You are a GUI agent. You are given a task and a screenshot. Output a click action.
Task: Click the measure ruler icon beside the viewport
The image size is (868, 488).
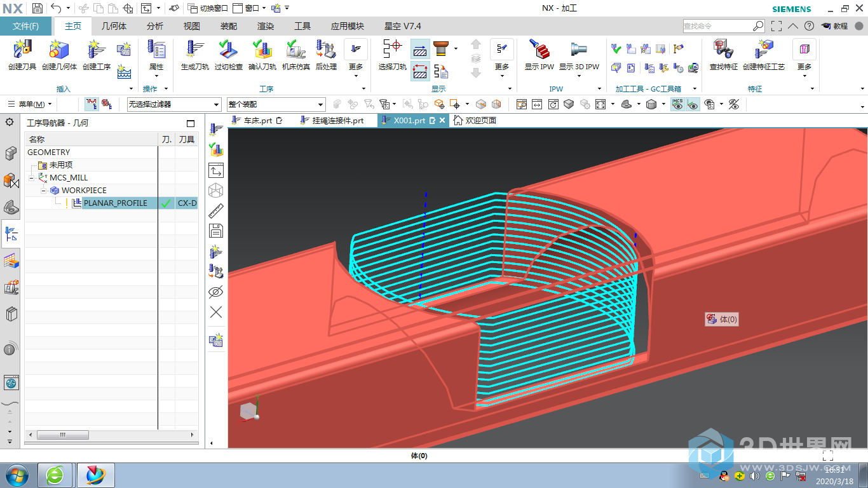click(x=216, y=210)
